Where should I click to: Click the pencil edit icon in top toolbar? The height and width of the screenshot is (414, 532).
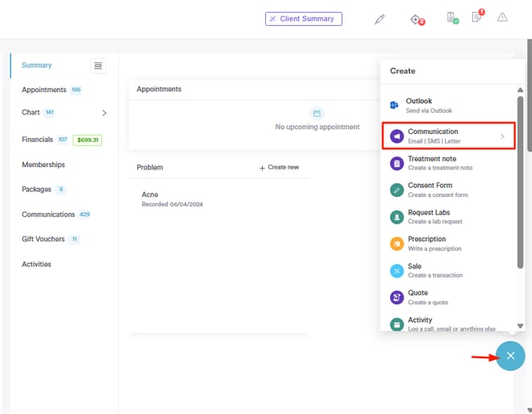tap(380, 19)
